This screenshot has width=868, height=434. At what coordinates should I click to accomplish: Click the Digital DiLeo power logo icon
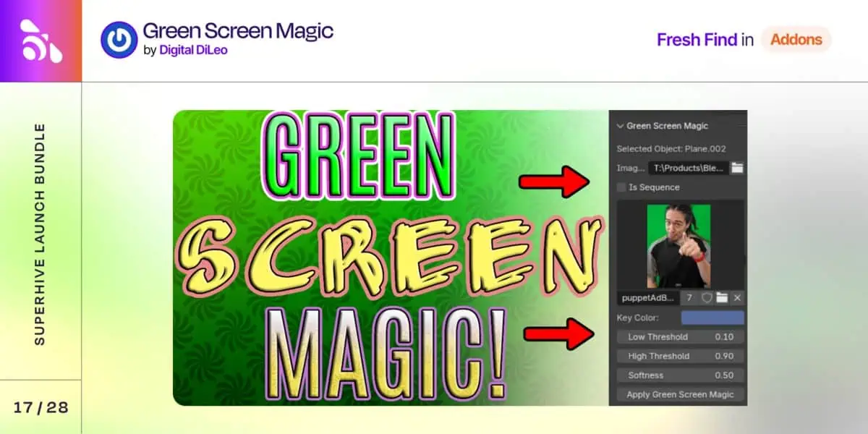tap(119, 40)
